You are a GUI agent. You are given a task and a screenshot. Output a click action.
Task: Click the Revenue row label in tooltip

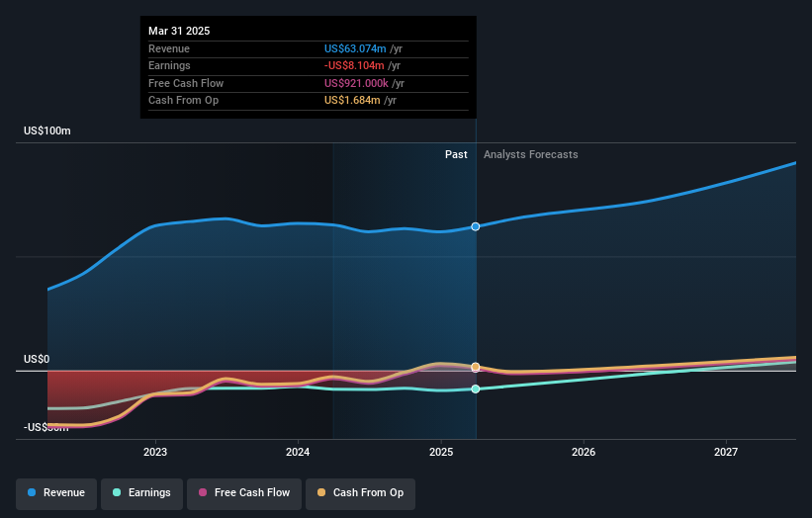(169, 48)
